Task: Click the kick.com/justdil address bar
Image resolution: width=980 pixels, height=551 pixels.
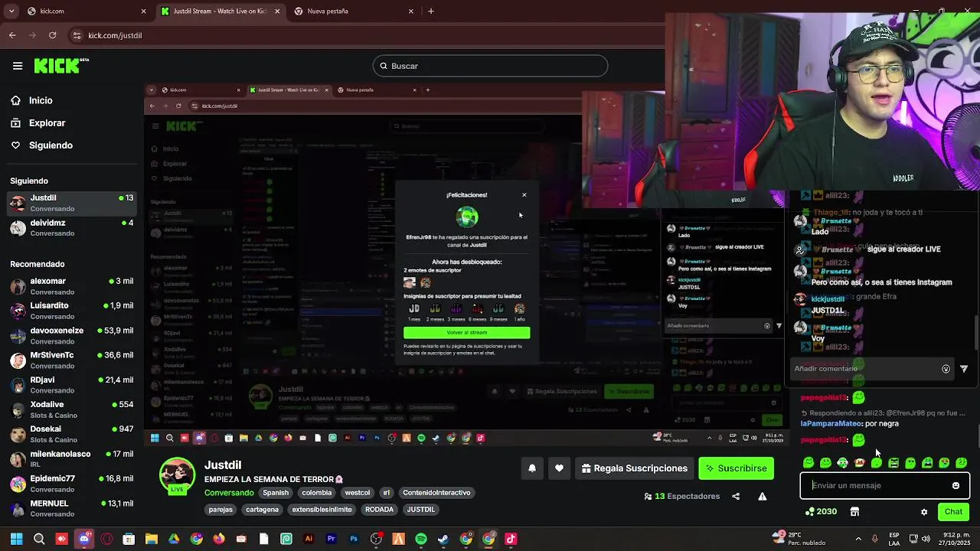Action: (x=115, y=35)
